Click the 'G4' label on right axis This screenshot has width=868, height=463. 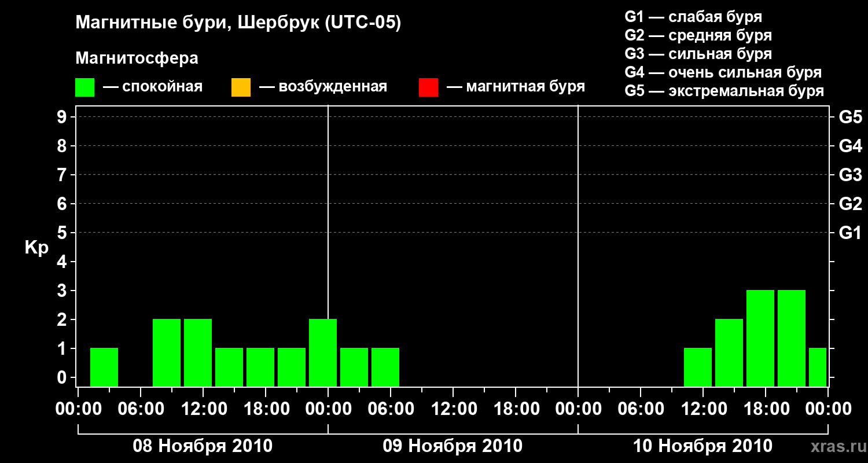pos(851,146)
